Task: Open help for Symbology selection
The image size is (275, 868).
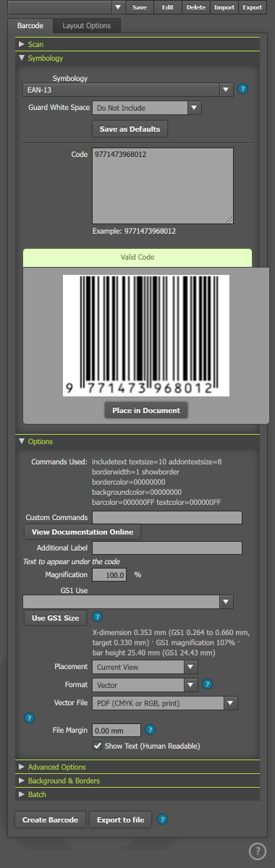Action: click(243, 90)
